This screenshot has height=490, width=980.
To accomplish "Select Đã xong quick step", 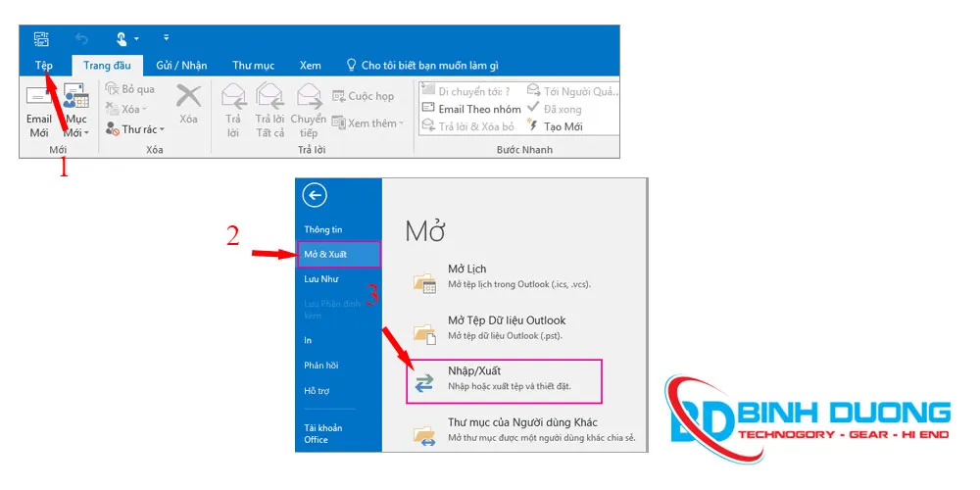I will coord(555,109).
